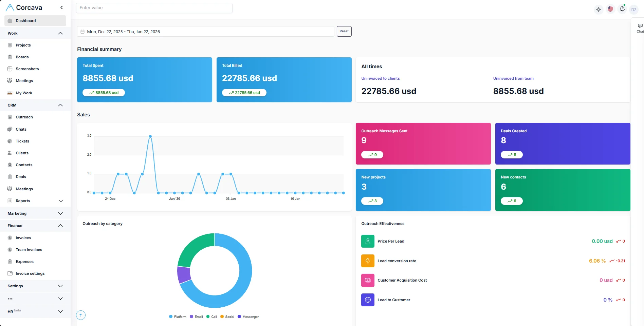Open the Dashboard menu item
644x326 pixels.
(x=25, y=20)
